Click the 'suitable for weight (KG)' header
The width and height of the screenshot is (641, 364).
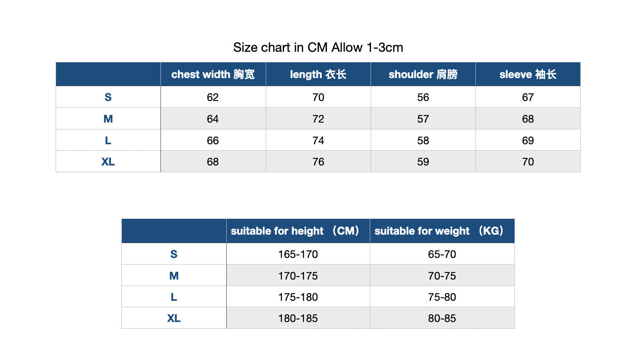point(442,231)
